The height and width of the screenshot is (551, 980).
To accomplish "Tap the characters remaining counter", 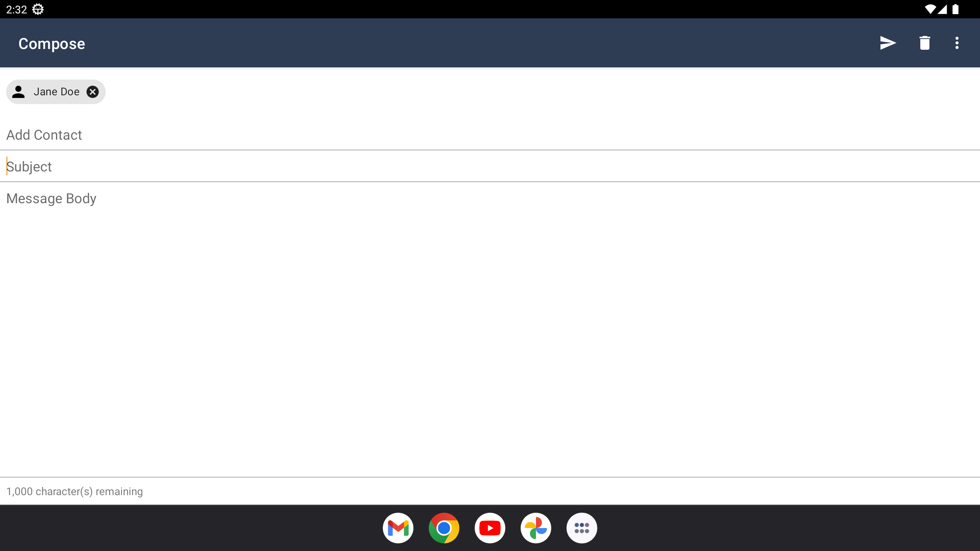I will 75,491.
